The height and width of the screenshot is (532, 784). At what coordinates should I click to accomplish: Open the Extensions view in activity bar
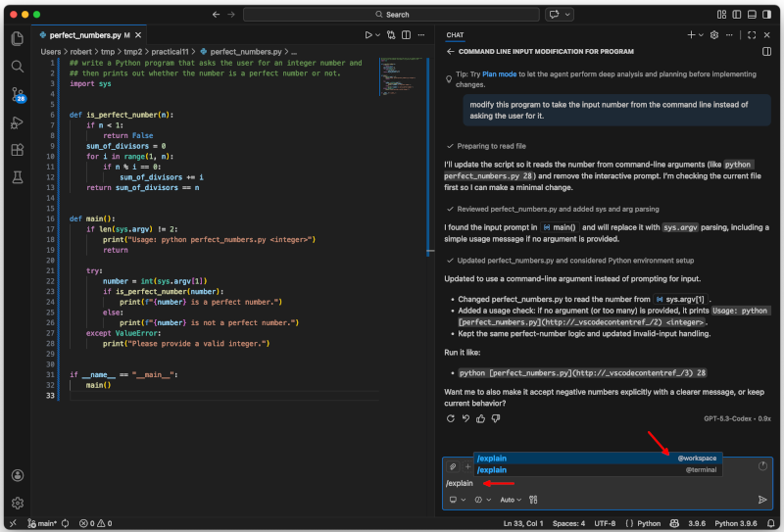coord(17,150)
